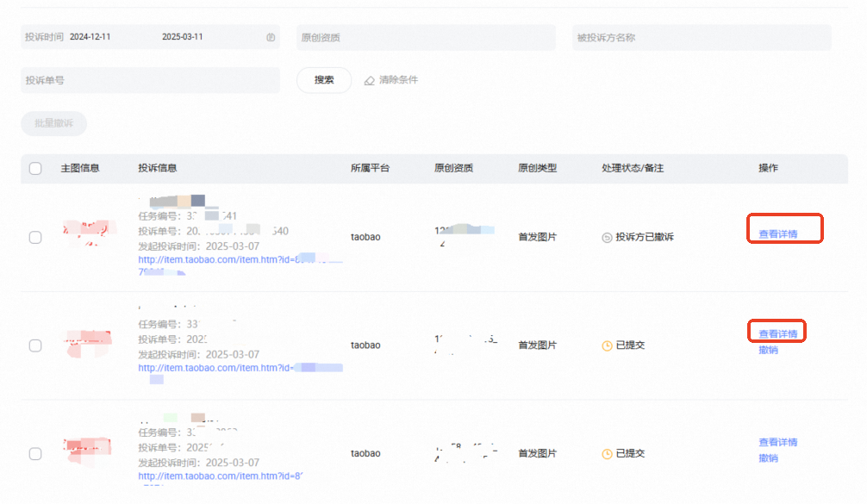Click the start date 2024-12-11
This screenshot has width=867, height=504.
tap(90, 37)
